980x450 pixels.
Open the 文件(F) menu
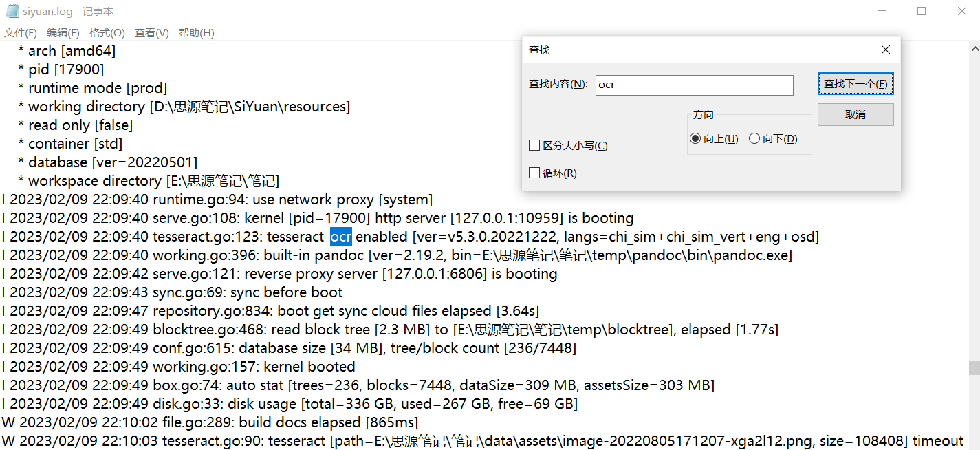pos(21,32)
